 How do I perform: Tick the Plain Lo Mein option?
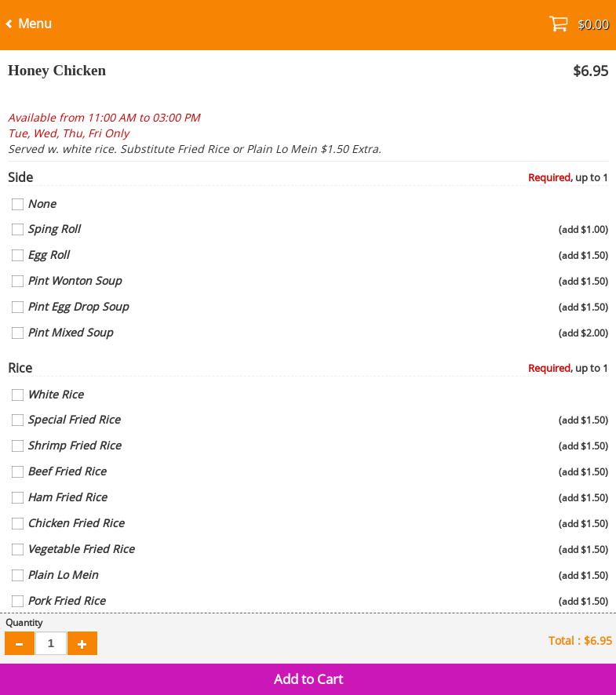coord(17,576)
